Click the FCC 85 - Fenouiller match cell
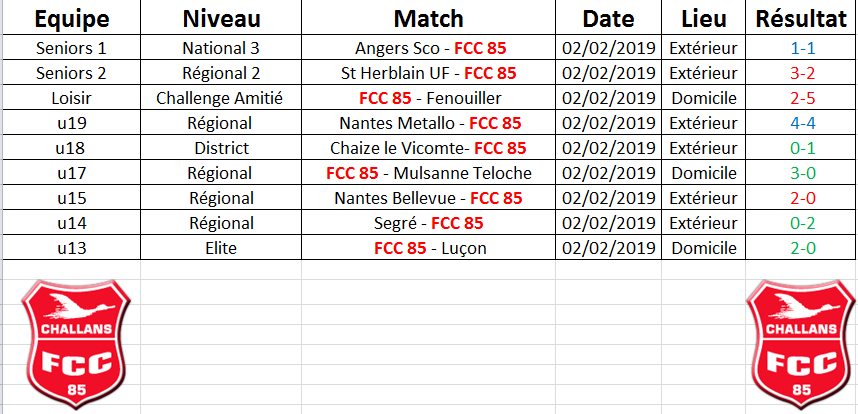The height and width of the screenshot is (414, 858). coord(428,98)
